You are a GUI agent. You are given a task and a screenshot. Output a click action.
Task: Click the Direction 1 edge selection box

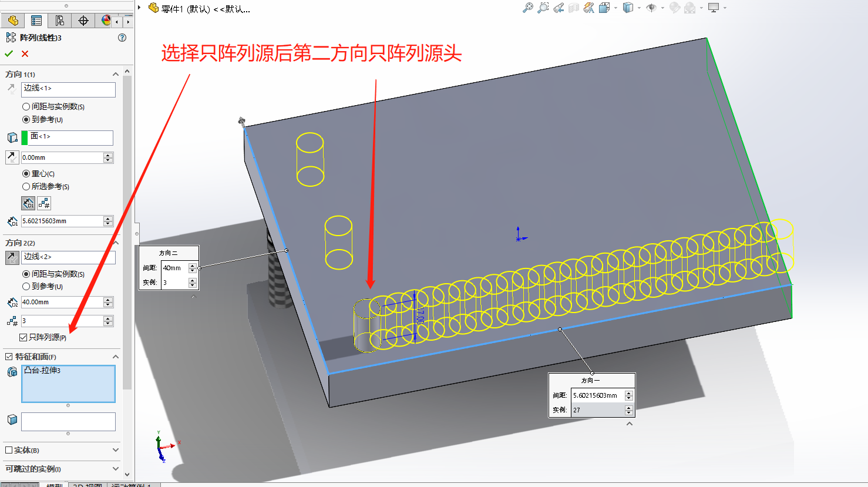[x=68, y=89]
